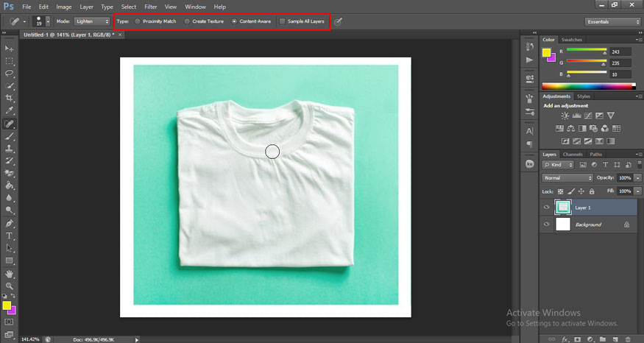
Task: Click the yellow foreground color in toolbar
Action: pyautogui.click(x=7, y=305)
